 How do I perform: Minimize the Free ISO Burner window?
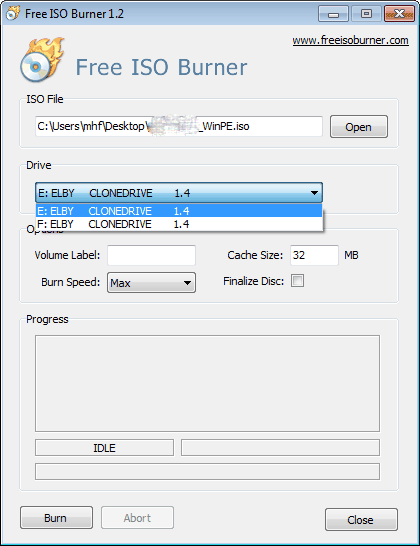click(x=333, y=14)
